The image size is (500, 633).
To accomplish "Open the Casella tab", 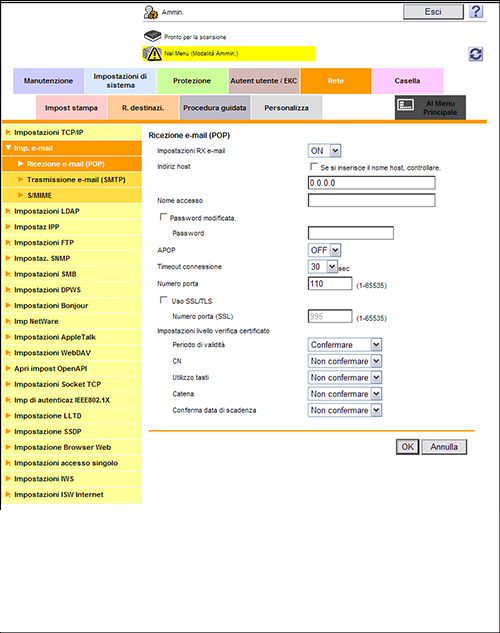I will click(x=408, y=81).
